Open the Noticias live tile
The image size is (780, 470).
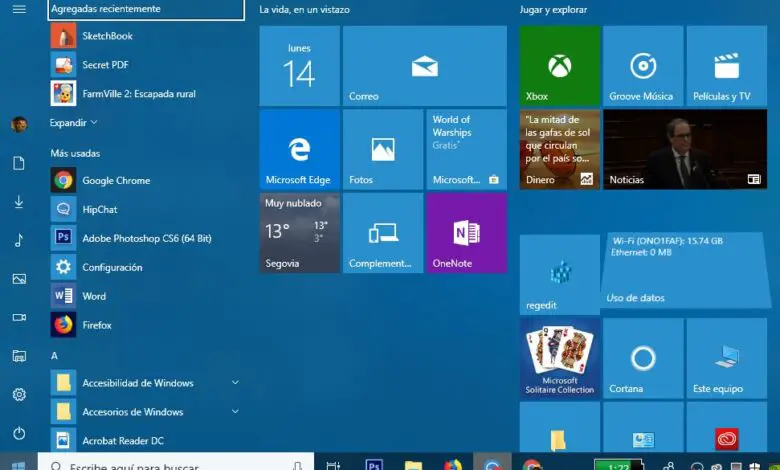pyautogui.click(x=685, y=149)
